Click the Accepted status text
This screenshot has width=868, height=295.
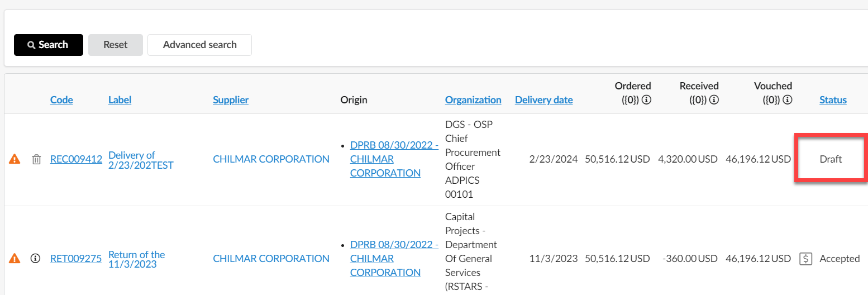840,259
